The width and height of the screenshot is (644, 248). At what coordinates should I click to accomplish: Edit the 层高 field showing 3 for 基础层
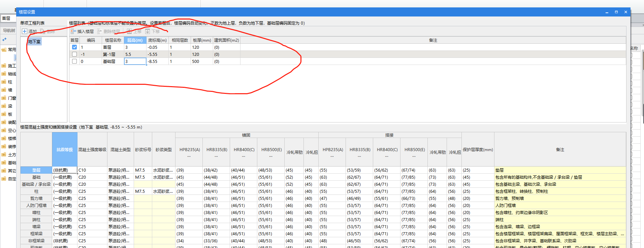point(135,61)
